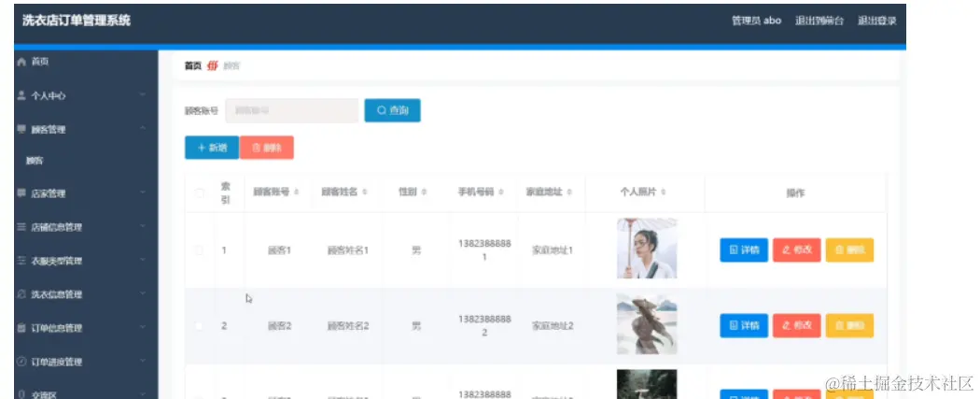Click yellow 删除 for 顾客1 row
Viewport: 980px width, 399px height.
click(849, 250)
